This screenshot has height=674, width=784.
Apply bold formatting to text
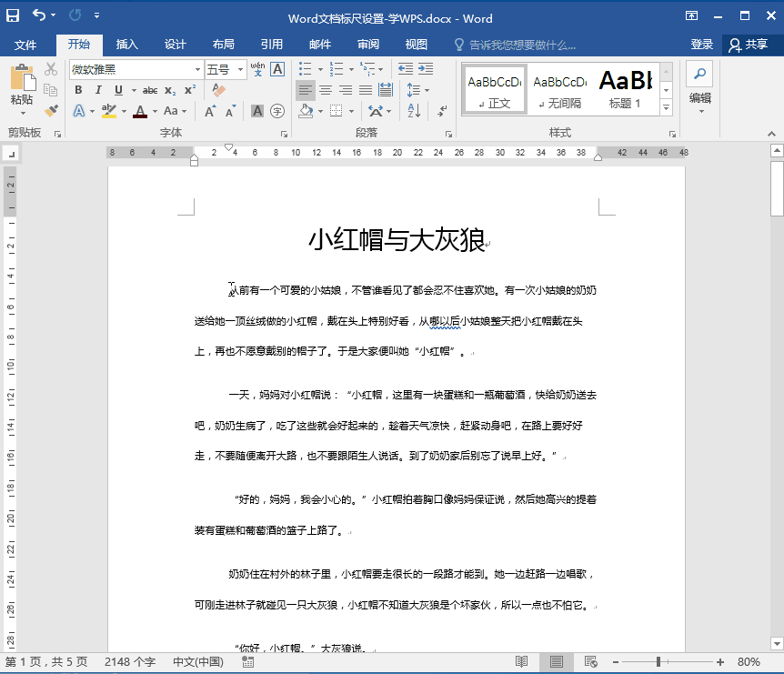click(78, 89)
